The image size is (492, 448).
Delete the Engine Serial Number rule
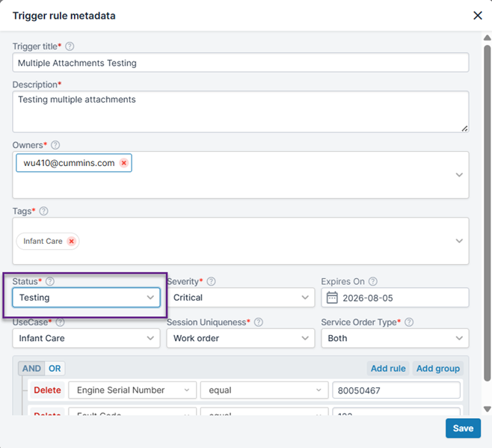(x=47, y=390)
